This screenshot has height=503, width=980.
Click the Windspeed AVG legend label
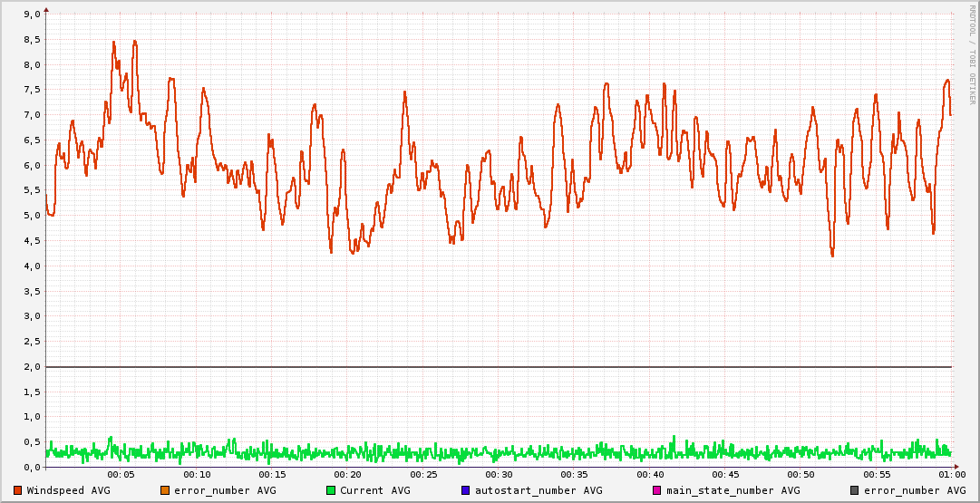coord(68,490)
